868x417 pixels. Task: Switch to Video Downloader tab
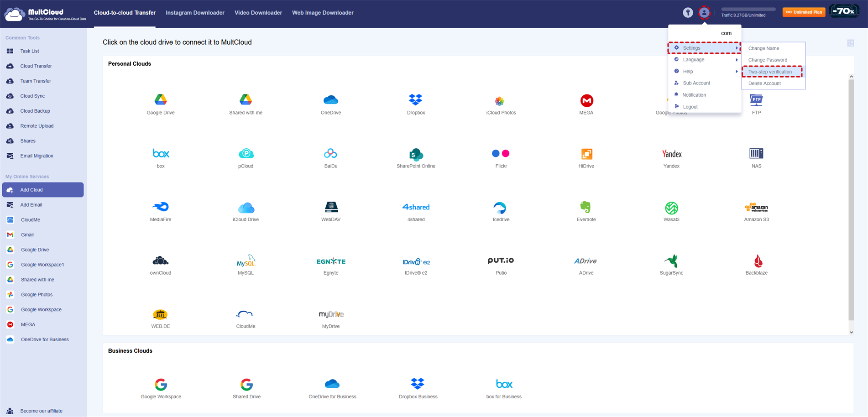[x=258, y=13]
